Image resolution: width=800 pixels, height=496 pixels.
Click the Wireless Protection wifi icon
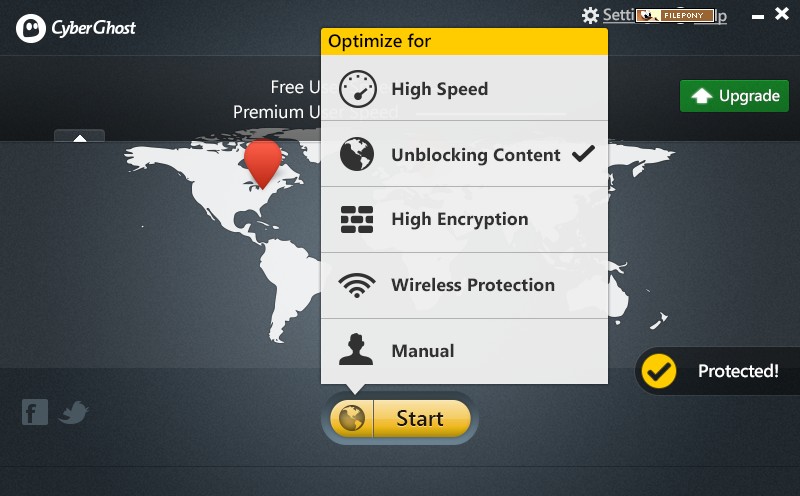click(357, 285)
